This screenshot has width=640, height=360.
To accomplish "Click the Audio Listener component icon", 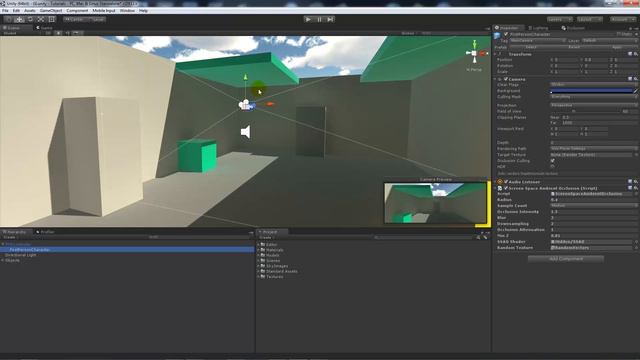I will [500, 182].
